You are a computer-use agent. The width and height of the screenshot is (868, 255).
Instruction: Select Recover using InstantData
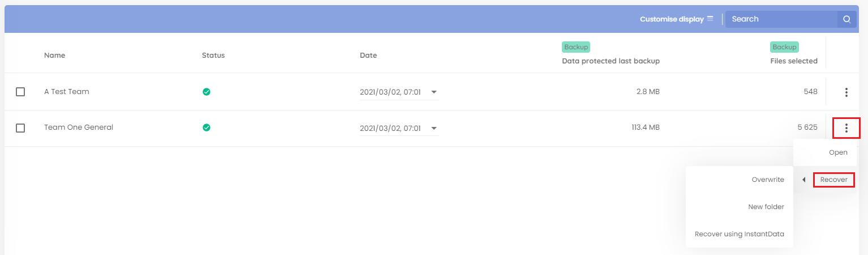[x=739, y=234]
